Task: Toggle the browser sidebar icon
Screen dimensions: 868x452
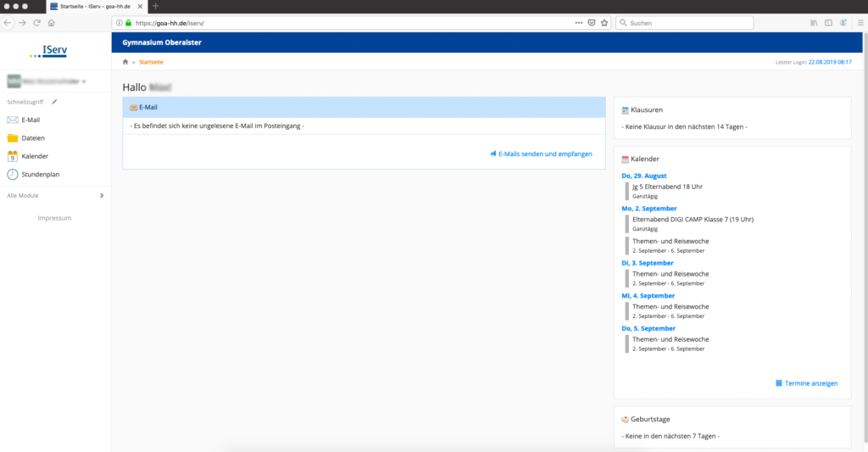Action: [828, 23]
